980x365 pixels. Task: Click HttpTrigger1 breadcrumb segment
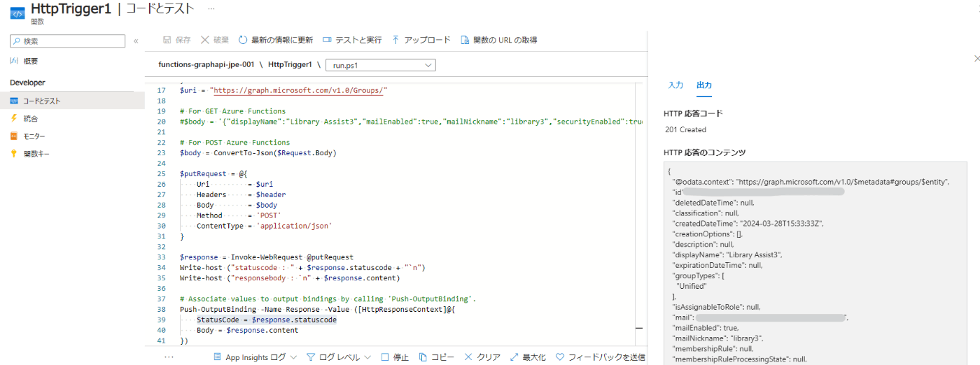click(290, 65)
